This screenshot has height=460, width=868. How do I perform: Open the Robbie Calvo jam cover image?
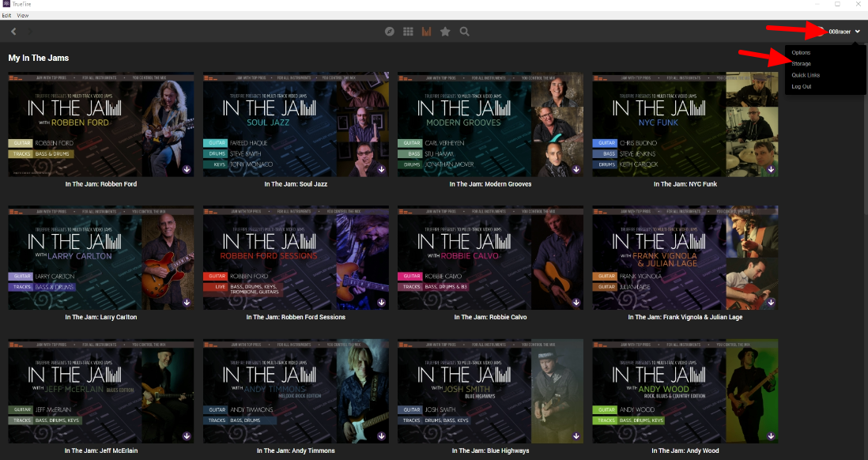(x=490, y=258)
